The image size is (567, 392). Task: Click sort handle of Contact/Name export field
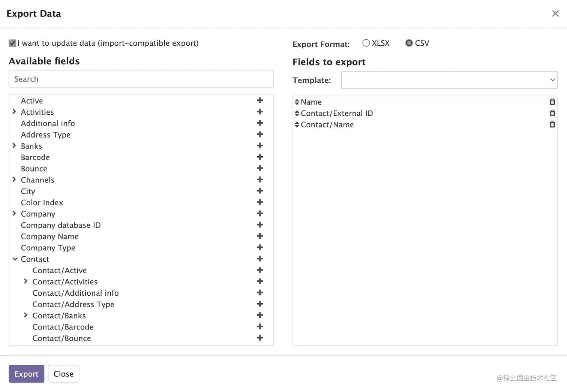297,124
